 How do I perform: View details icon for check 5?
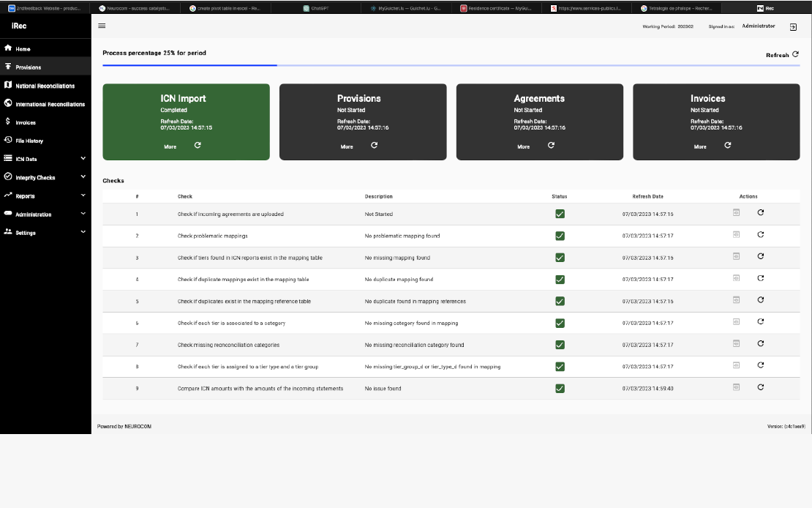(x=736, y=299)
